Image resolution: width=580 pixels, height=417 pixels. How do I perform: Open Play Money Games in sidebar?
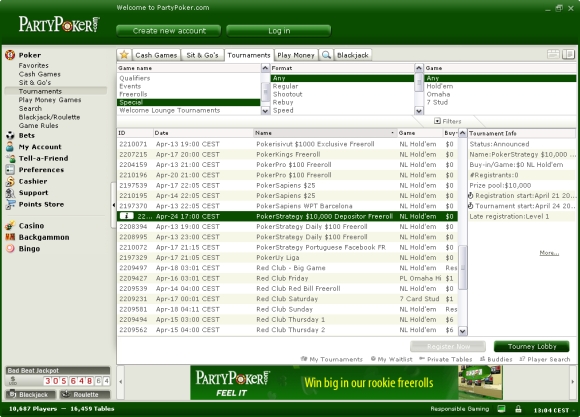[x=50, y=100]
